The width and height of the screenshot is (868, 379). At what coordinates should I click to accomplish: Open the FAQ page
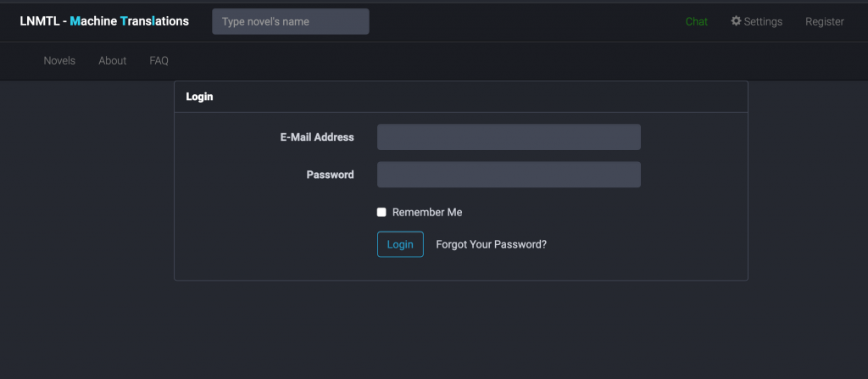point(159,61)
